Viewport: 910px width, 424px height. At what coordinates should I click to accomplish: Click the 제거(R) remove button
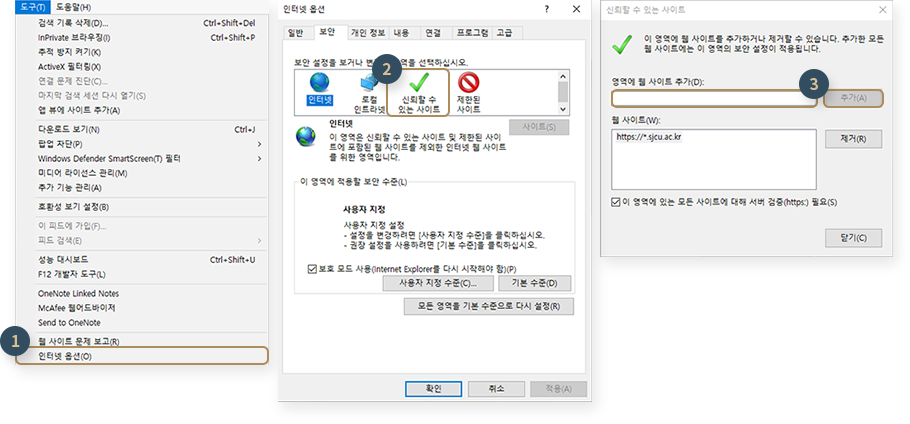click(x=853, y=138)
